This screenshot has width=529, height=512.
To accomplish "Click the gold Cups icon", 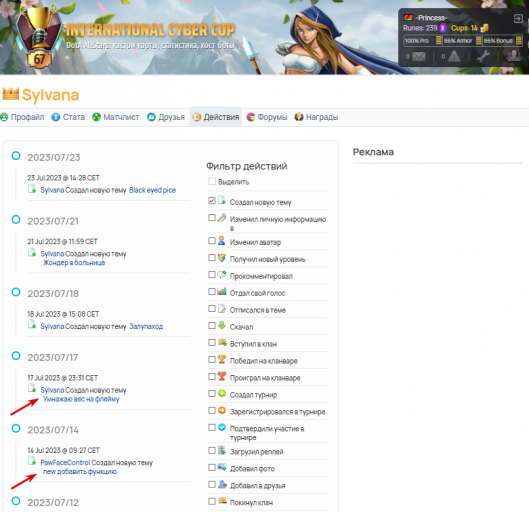I will [x=484, y=28].
